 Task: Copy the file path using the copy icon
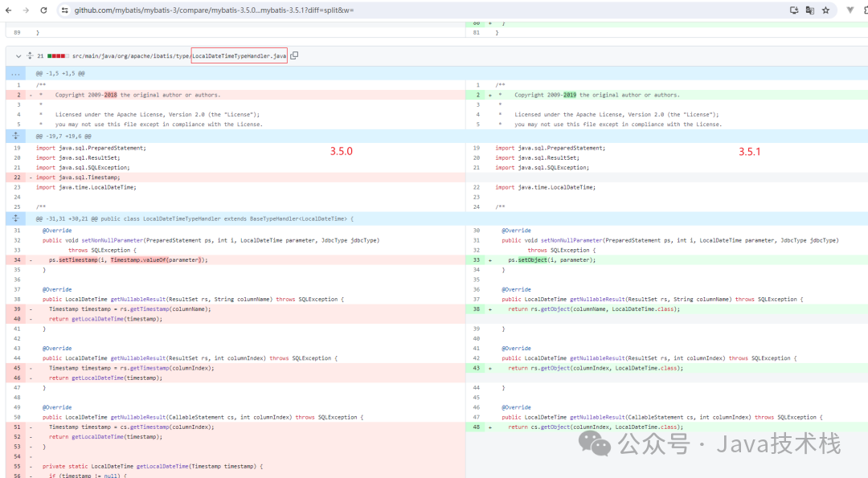click(294, 55)
